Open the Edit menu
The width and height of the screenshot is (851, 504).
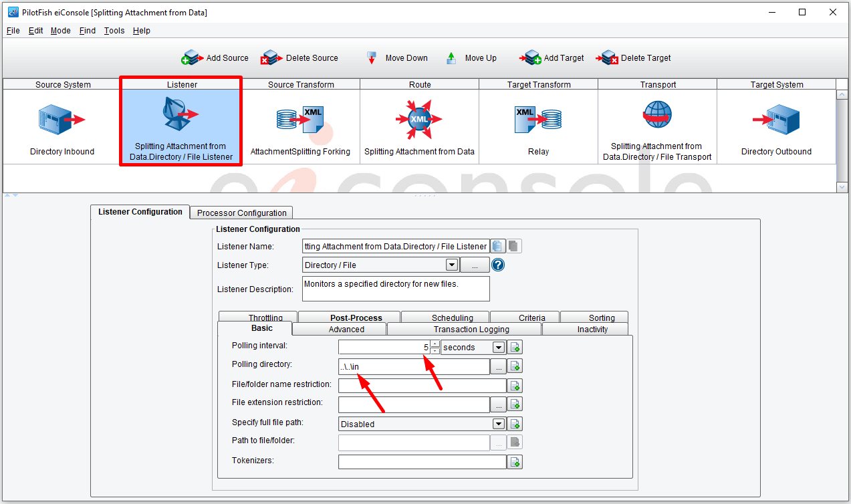point(35,31)
